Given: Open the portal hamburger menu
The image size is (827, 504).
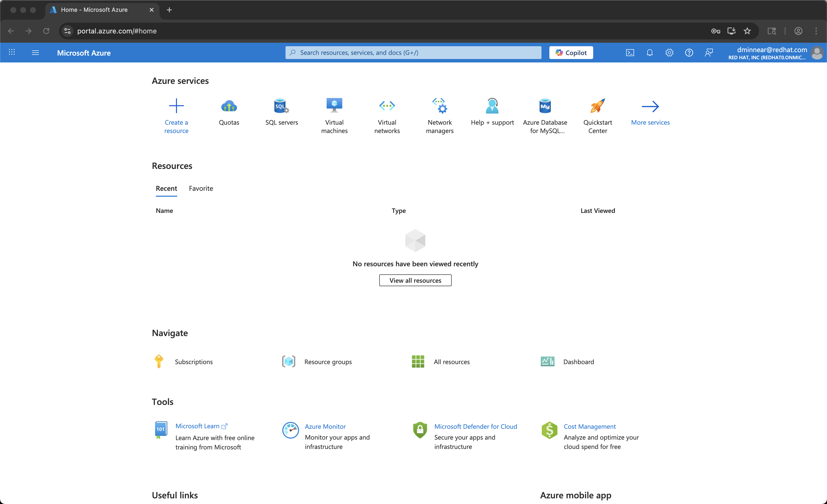Looking at the screenshot, I should (35, 53).
